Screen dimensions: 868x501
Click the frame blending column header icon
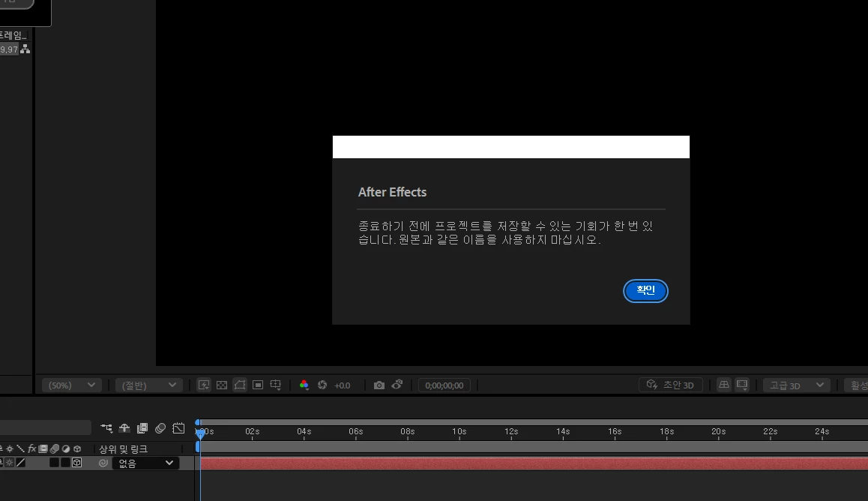(x=43, y=449)
